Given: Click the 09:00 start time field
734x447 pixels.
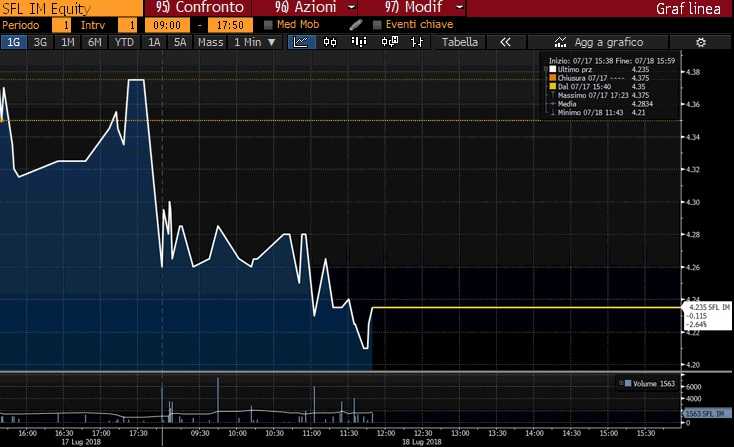Looking at the screenshot, I should click(167, 25).
